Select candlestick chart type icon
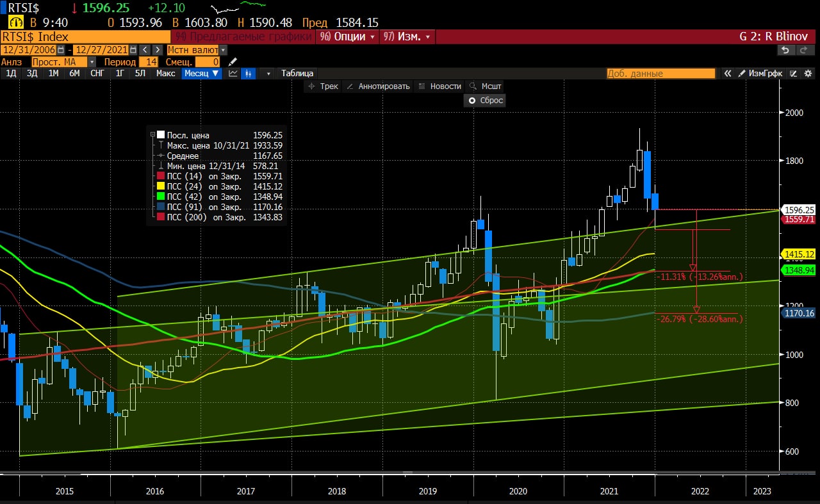 click(248, 73)
